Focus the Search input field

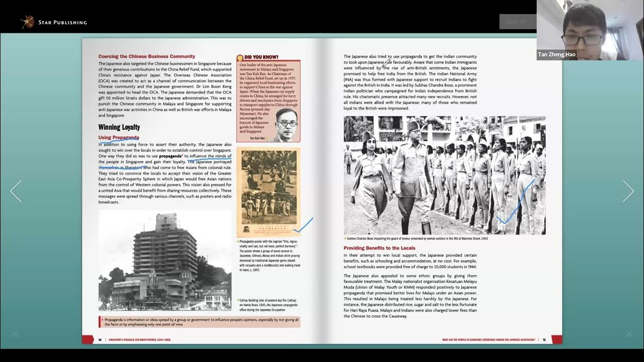(x=518, y=22)
